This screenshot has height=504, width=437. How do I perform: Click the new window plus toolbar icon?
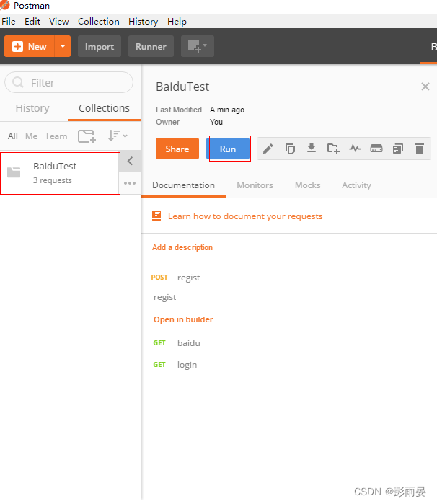[198, 46]
